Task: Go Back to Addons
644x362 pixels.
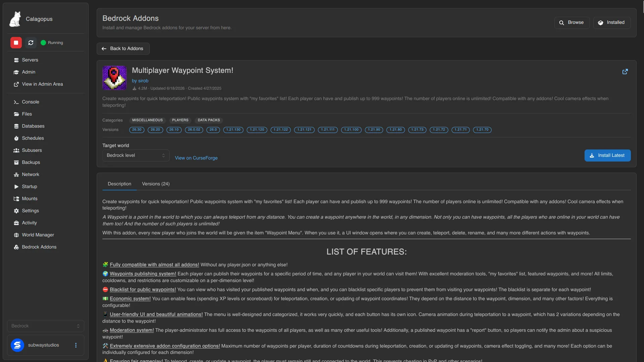Action: (x=123, y=49)
